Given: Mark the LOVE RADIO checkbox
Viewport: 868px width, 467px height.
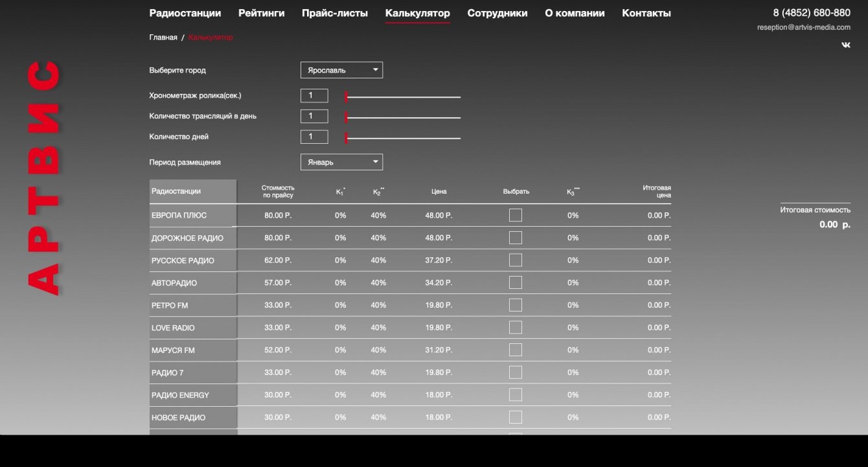Looking at the screenshot, I should 516,328.
